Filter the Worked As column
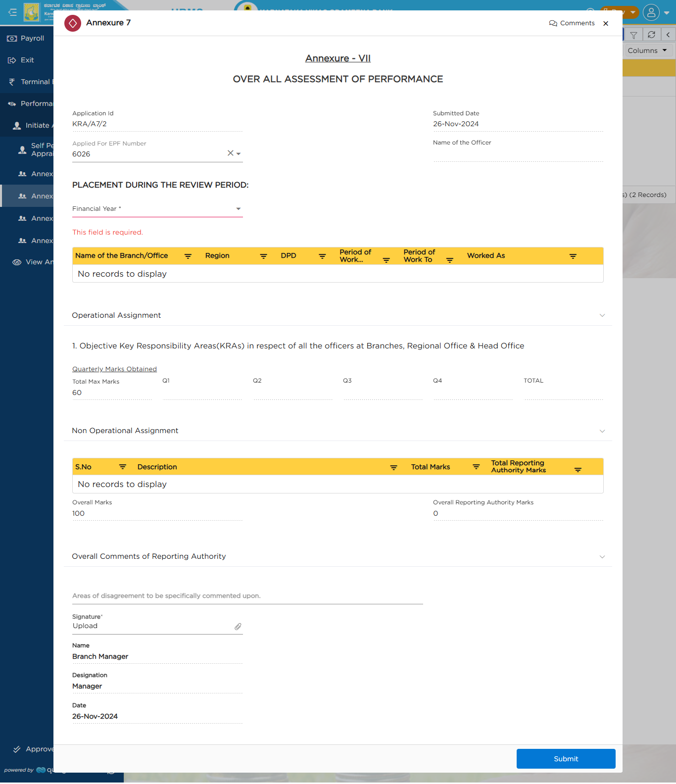Viewport: 676px width, 784px height. [573, 256]
